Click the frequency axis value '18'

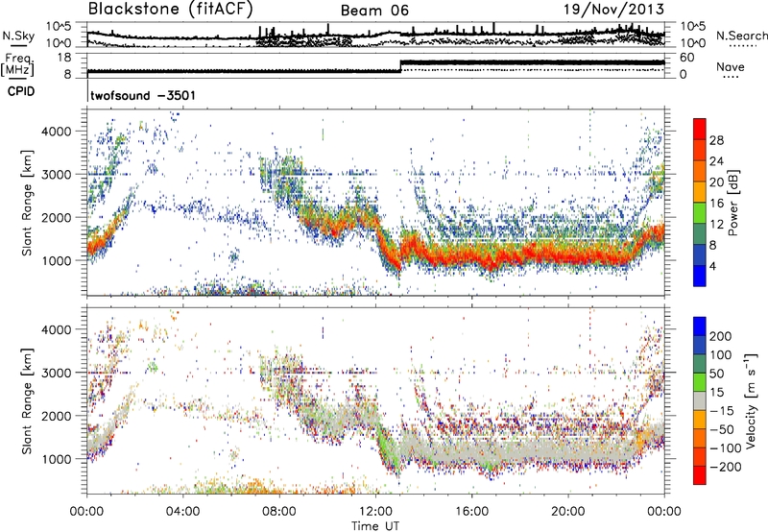(x=64, y=58)
